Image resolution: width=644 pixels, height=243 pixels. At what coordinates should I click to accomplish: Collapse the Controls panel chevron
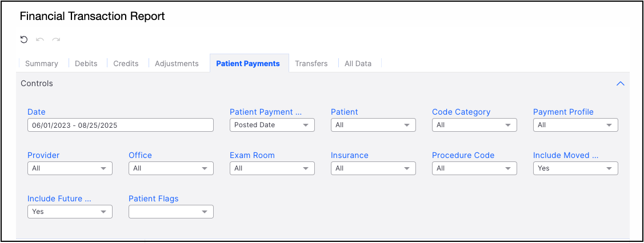[x=620, y=83]
